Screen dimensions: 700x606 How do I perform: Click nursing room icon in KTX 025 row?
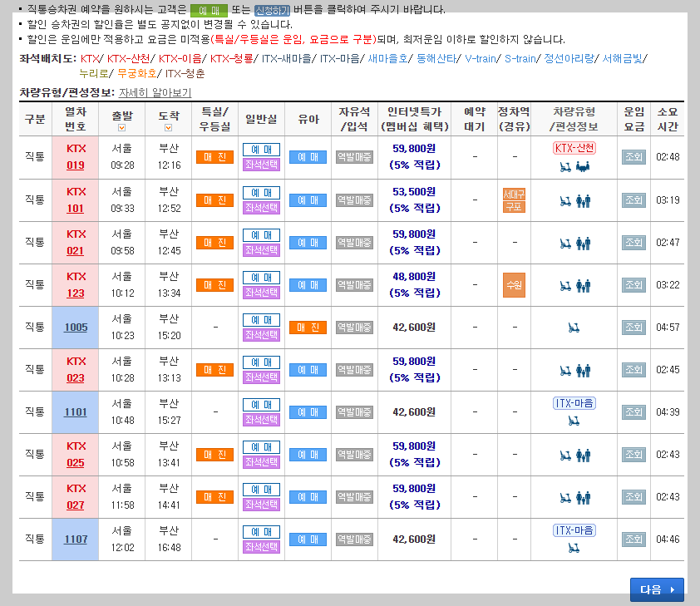pos(583,456)
